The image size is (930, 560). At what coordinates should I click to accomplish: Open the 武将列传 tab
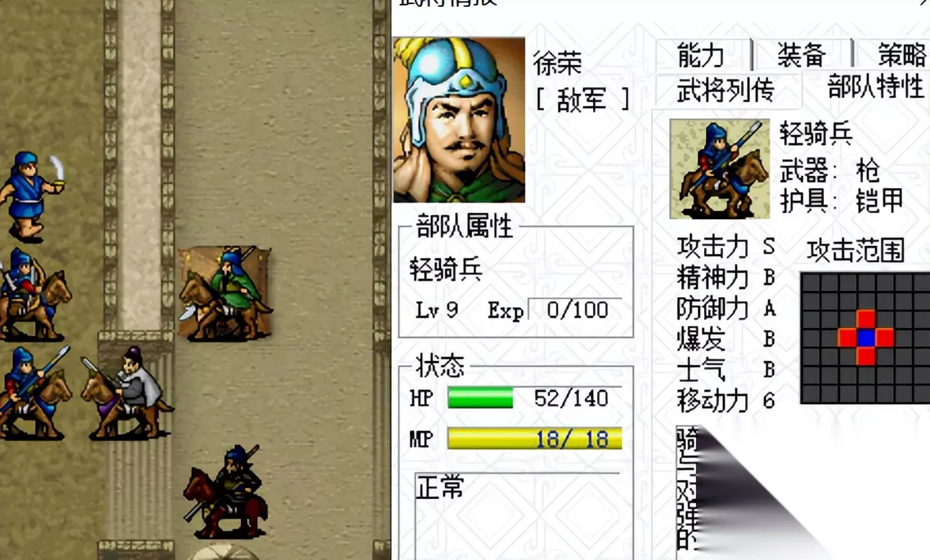coord(726,90)
